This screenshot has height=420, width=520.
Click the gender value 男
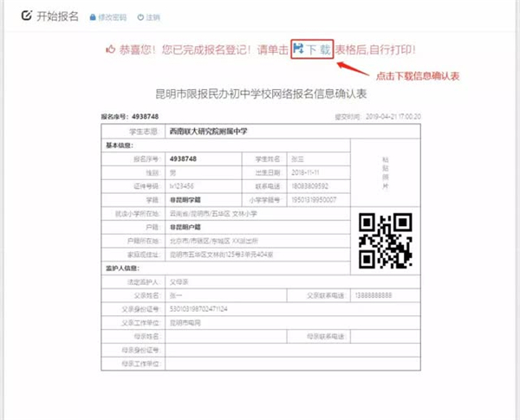click(x=172, y=172)
